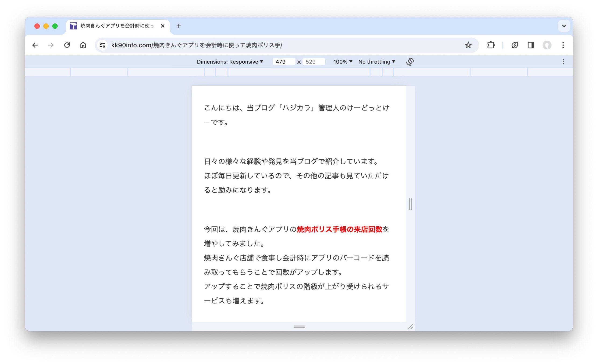Click the lightning extension icon

coord(515,45)
